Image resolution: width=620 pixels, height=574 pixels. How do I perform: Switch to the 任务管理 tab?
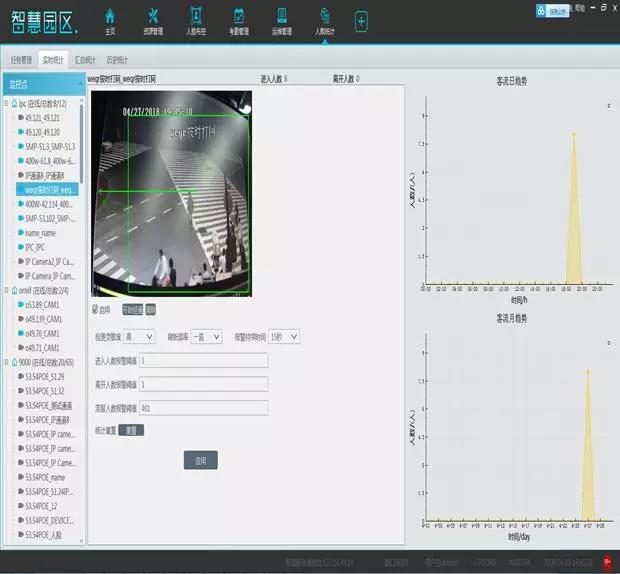pos(20,60)
